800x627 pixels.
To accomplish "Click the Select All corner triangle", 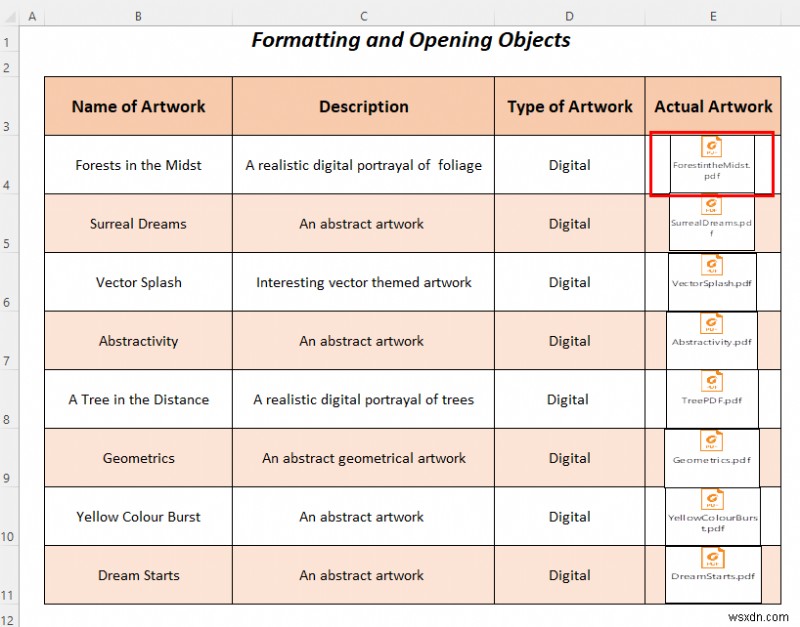I will coord(10,16).
